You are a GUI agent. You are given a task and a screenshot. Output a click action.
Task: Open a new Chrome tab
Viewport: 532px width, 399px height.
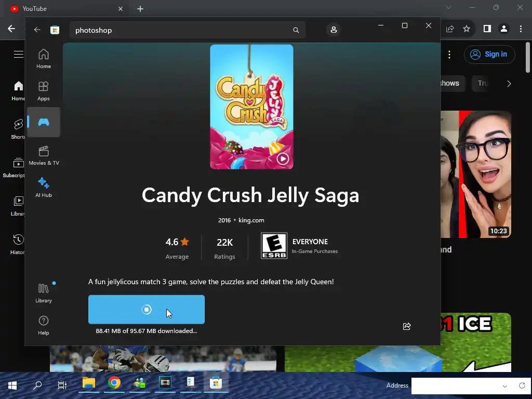[x=140, y=9]
